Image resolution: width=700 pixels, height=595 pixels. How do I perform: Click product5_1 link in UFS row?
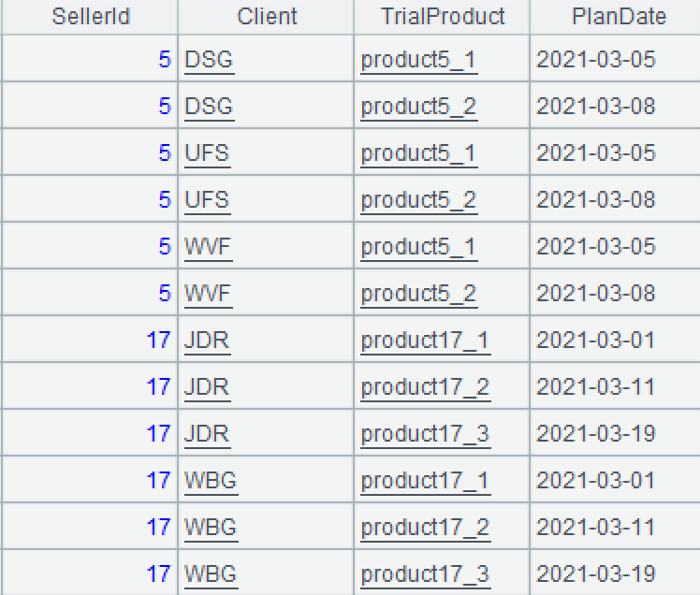(x=418, y=153)
